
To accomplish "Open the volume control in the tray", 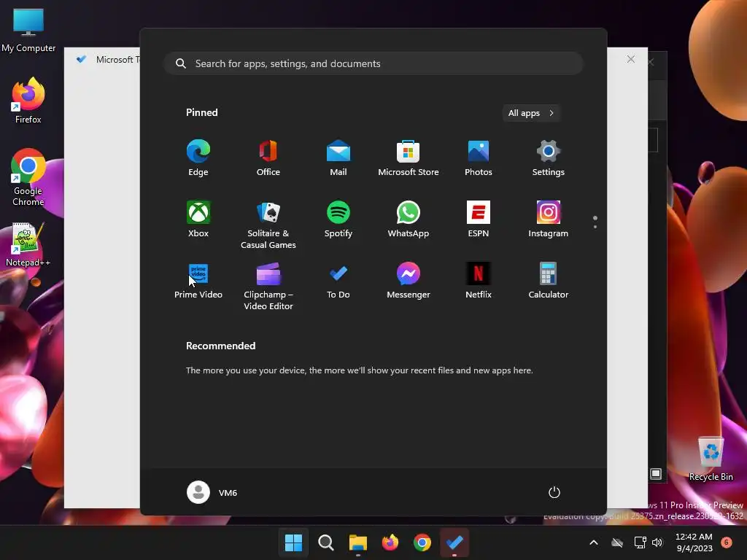I will [x=657, y=542].
